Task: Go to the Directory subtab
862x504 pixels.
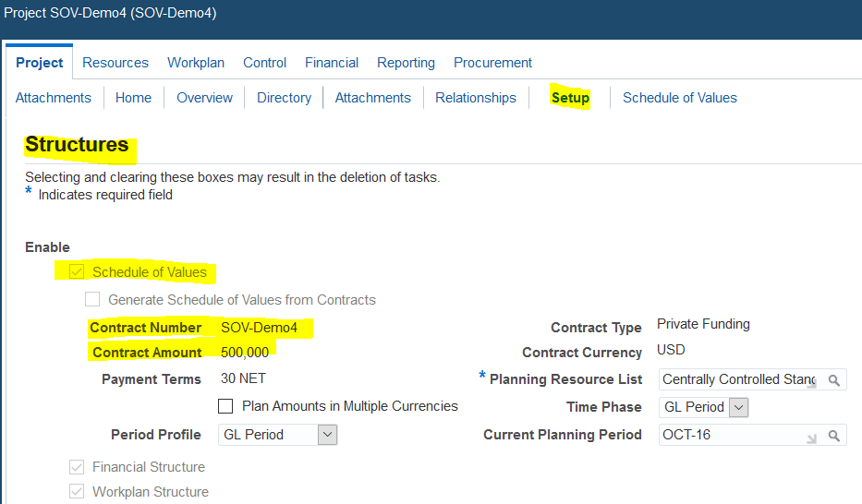Action: pyautogui.click(x=284, y=98)
